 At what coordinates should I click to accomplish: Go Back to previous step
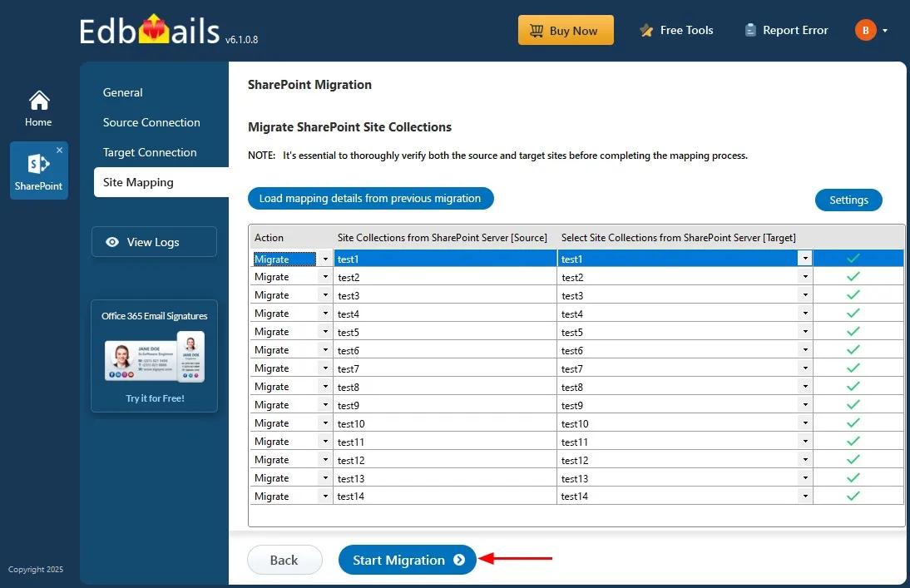[x=284, y=560]
